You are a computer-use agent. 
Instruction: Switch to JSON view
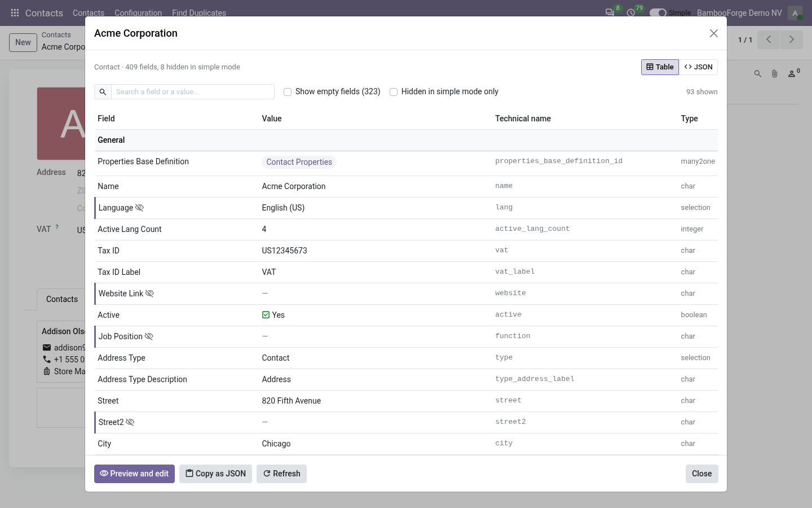699,67
